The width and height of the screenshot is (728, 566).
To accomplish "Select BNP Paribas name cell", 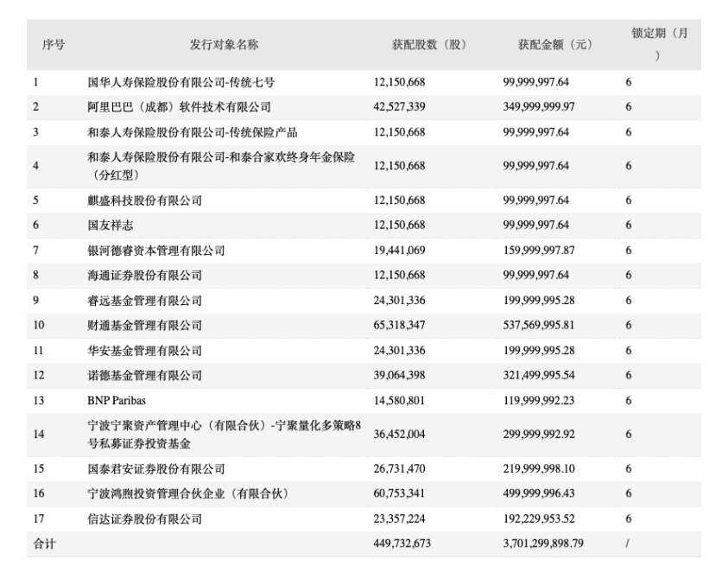I will pyautogui.click(x=117, y=401).
